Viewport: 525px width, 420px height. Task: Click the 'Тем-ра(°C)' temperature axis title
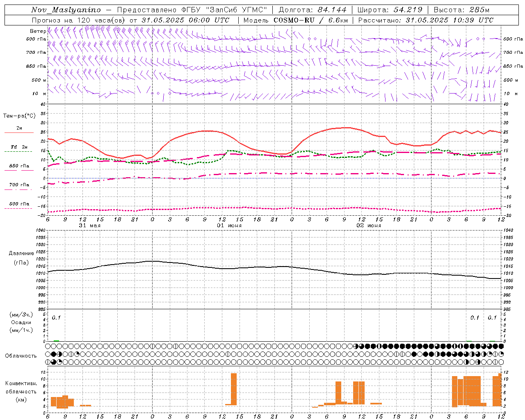pos(19,116)
